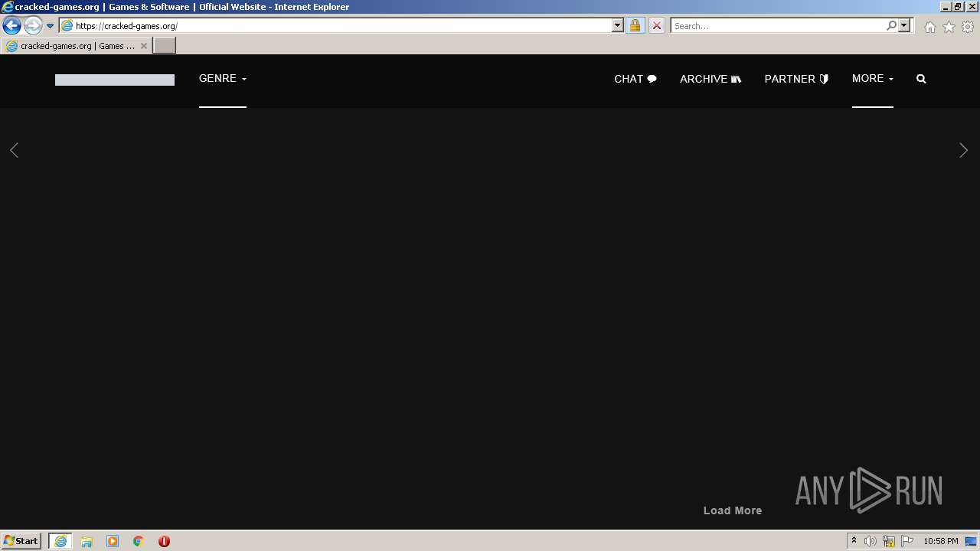Stop loading with the red X button
Image resolution: width=980 pixels, height=551 pixels.
(656, 26)
